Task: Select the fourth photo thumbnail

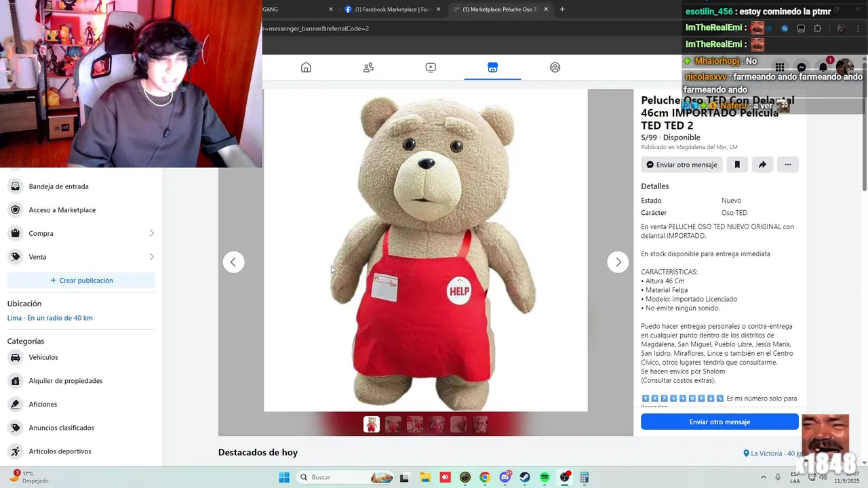Action: point(437,424)
